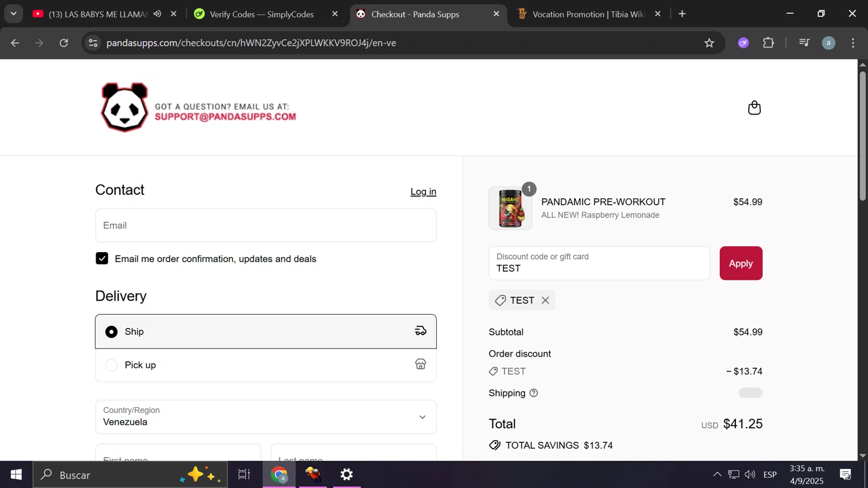Open Chrome from the taskbar
The image size is (868, 488).
(279, 475)
